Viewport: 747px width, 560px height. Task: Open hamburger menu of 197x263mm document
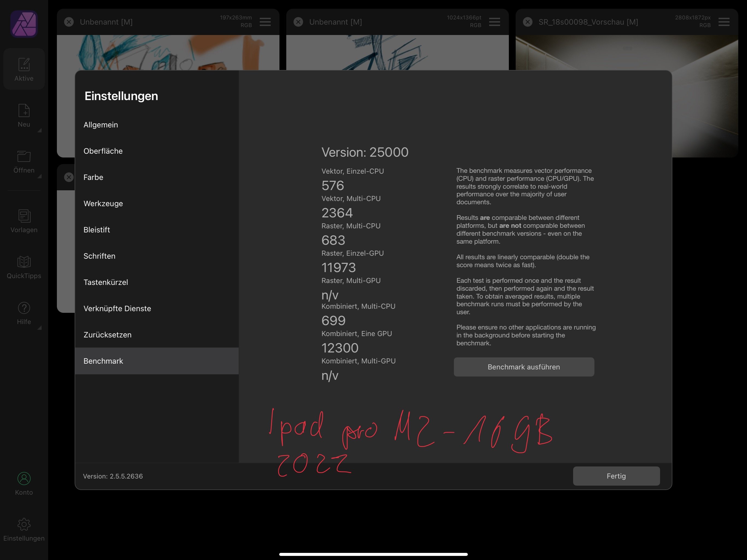click(265, 22)
